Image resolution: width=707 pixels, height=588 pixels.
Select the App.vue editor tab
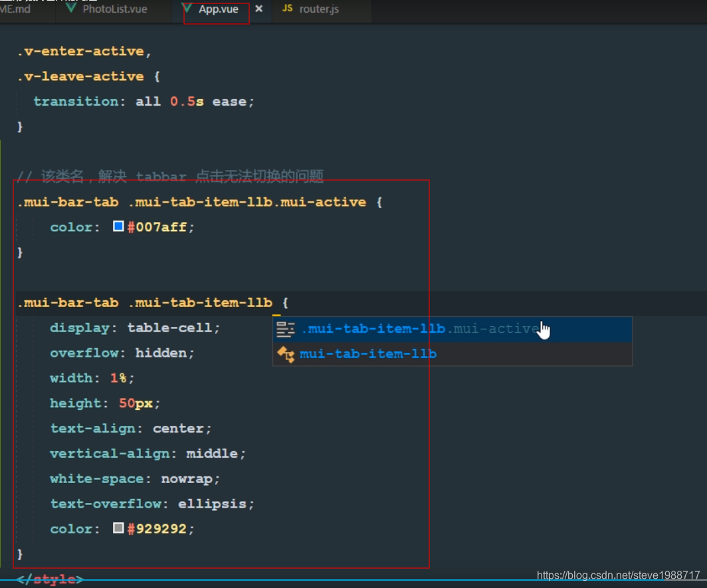pyautogui.click(x=218, y=9)
